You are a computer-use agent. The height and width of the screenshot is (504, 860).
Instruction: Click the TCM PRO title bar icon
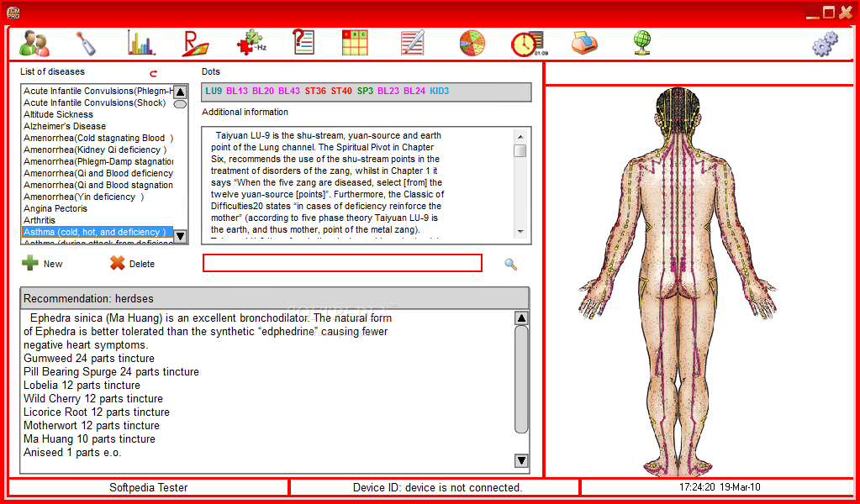pyautogui.click(x=13, y=12)
